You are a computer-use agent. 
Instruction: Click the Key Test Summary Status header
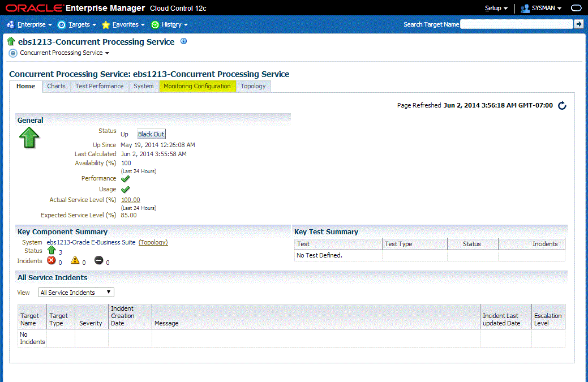[472, 244]
